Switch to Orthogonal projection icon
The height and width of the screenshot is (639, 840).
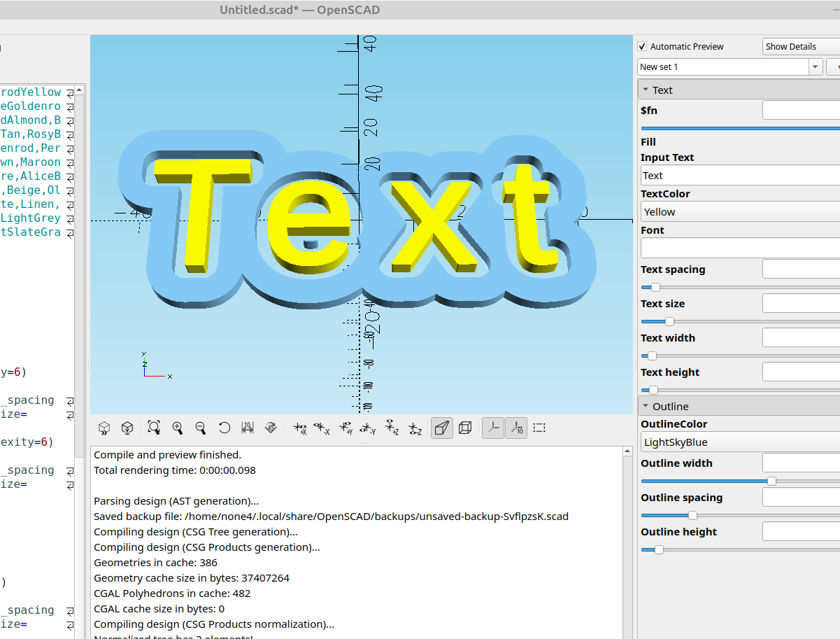click(x=464, y=427)
